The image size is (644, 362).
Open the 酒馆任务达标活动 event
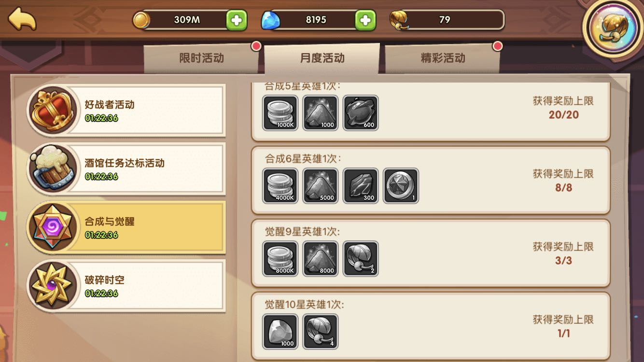pos(126,169)
